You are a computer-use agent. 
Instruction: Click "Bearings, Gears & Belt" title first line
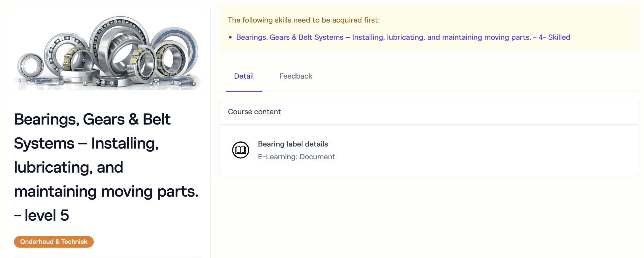[92, 119]
